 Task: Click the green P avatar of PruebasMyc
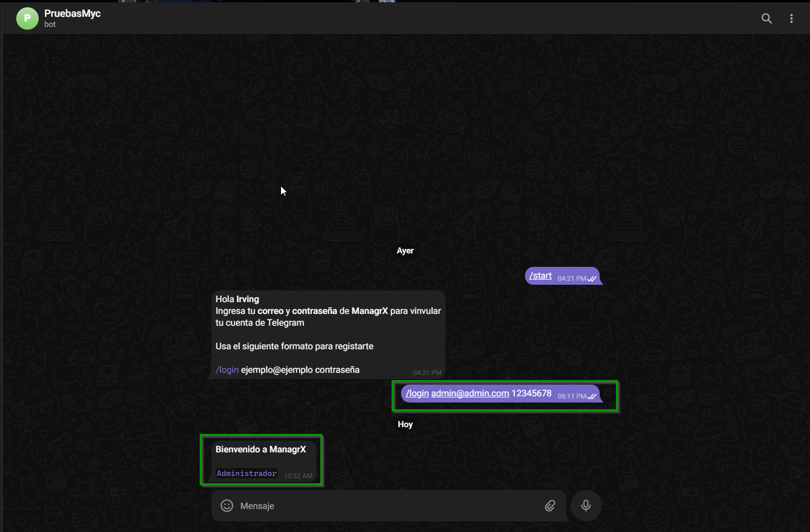[27, 18]
